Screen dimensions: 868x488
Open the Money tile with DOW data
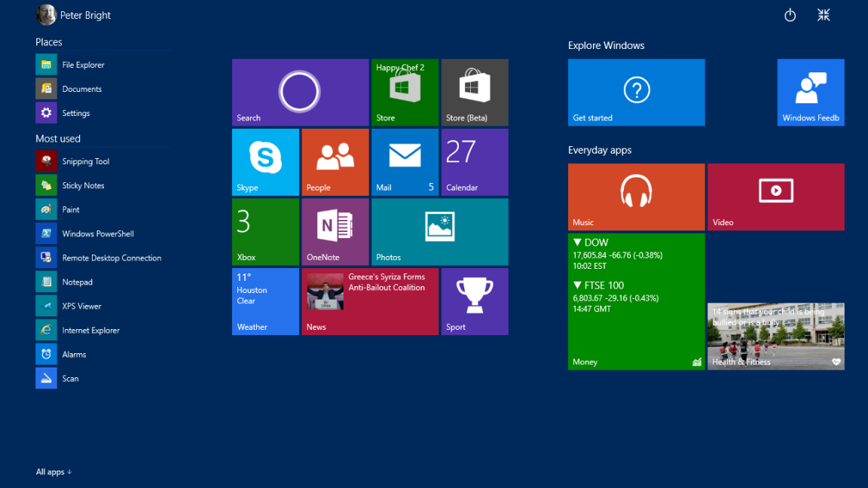tap(636, 301)
